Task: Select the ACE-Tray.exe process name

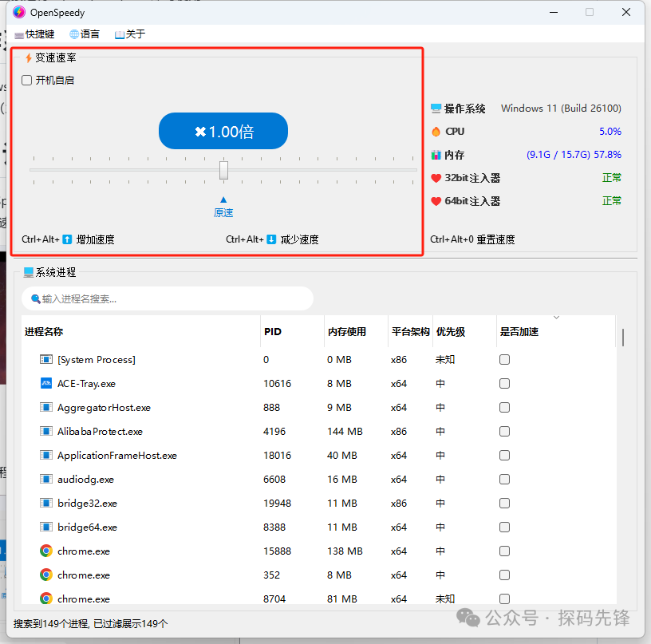Action: [x=86, y=384]
